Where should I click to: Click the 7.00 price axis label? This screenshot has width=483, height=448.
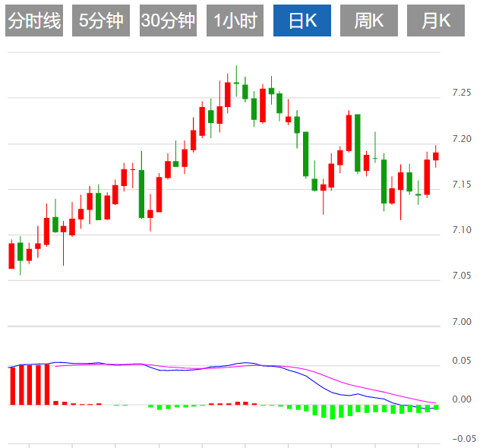click(x=462, y=322)
